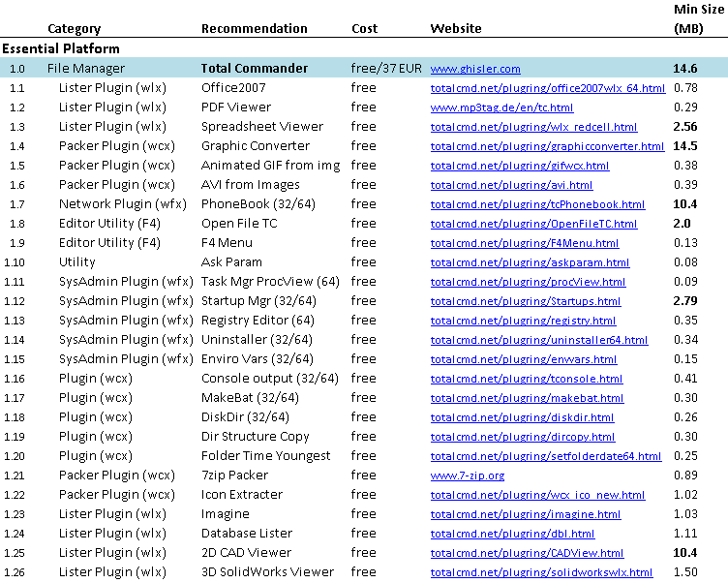
Task: Open the tcPhonebook.html link
Action: [x=537, y=204]
